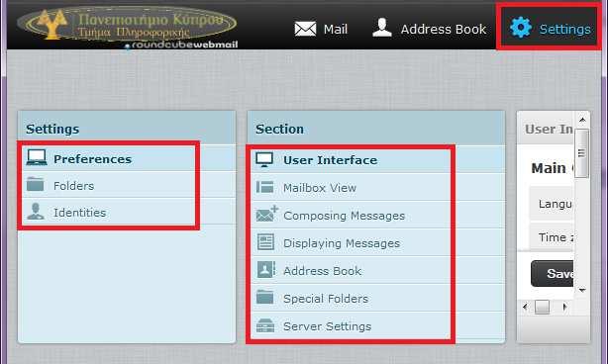608x364 pixels.
Task: Click the User Interface monitor icon
Action: (264, 159)
